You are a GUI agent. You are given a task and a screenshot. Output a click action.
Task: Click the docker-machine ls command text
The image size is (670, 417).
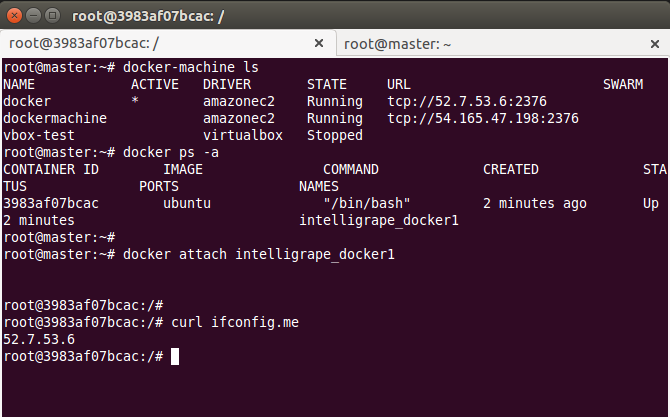191,67
